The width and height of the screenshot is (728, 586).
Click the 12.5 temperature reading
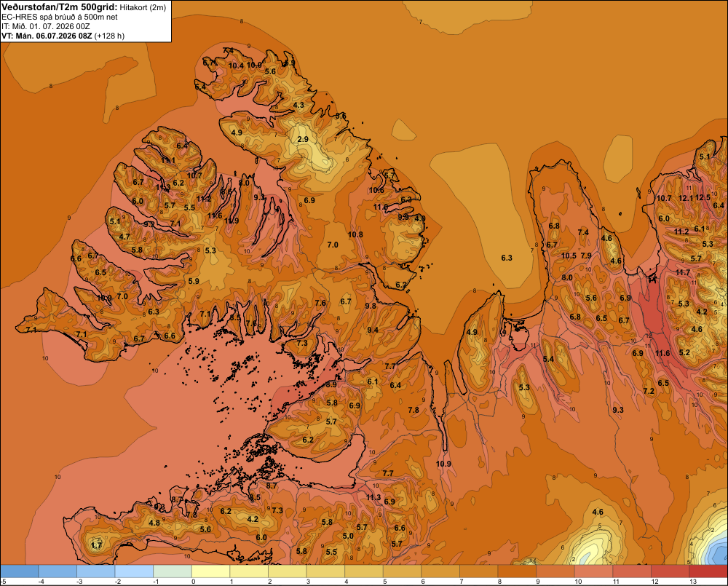click(703, 197)
